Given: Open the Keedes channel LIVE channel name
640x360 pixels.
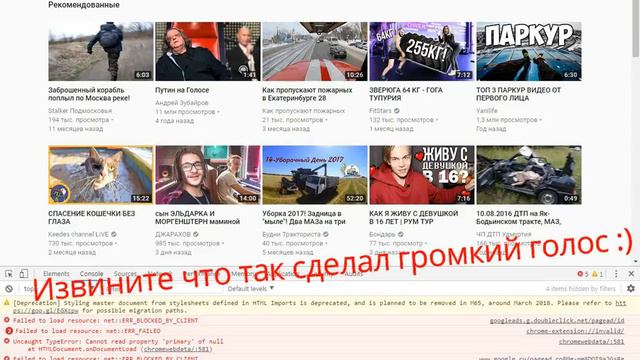Looking at the screenshot, I should 78,234.
